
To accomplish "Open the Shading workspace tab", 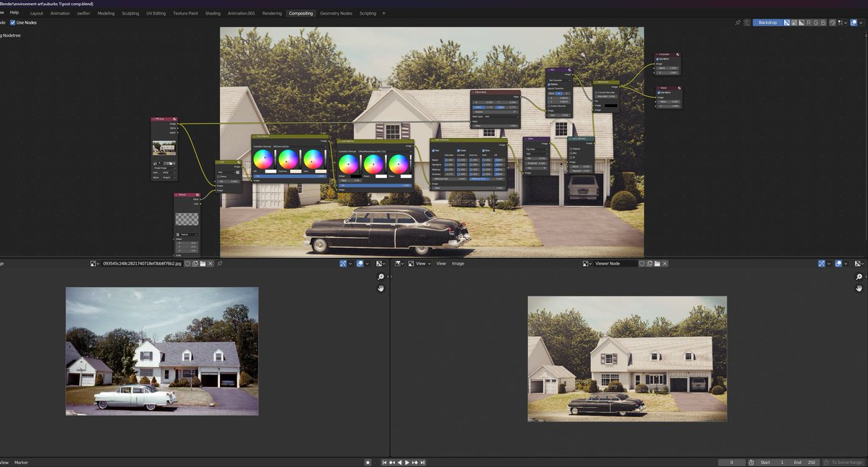I will click(213, 13).
